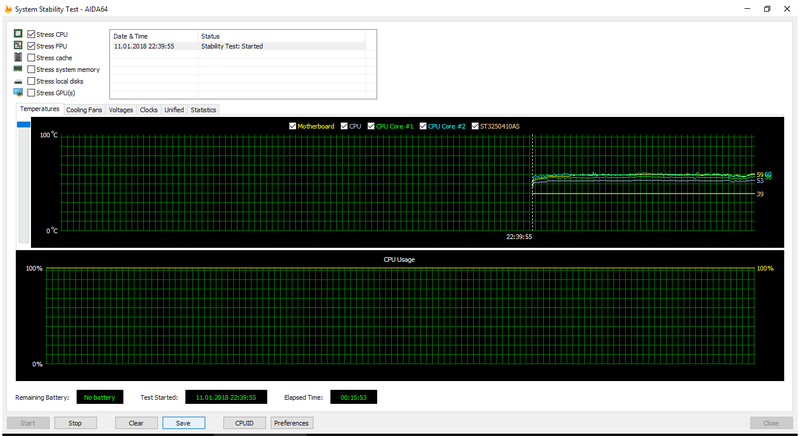Image resolution: width=800 pixels, height=436 pixels.
Task: Click the CPU chip icon beside Stress CPU
Action: [18, 34]
